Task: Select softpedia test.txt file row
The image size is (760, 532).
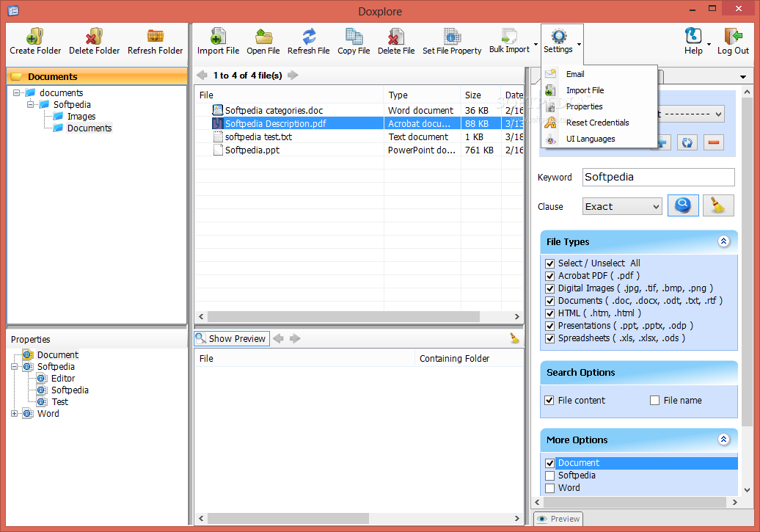Action: [359, 136]
